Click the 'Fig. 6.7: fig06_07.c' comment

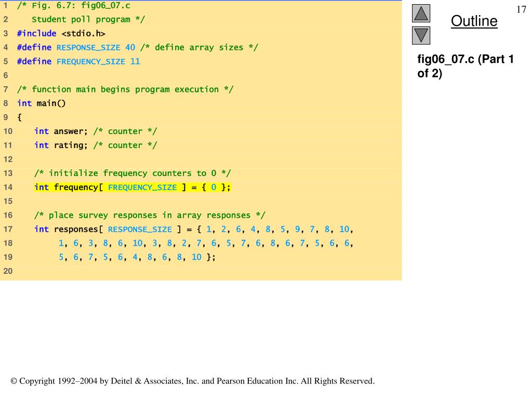click(x=74, y=5)
